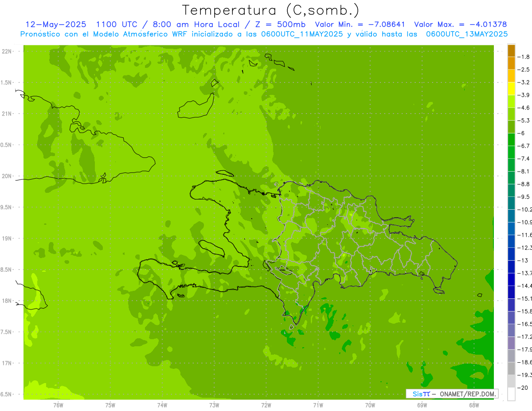The height and width of the screenshot is (411, 532).
Task: Click the '-2.5' legend value
Action: (524, 70)
